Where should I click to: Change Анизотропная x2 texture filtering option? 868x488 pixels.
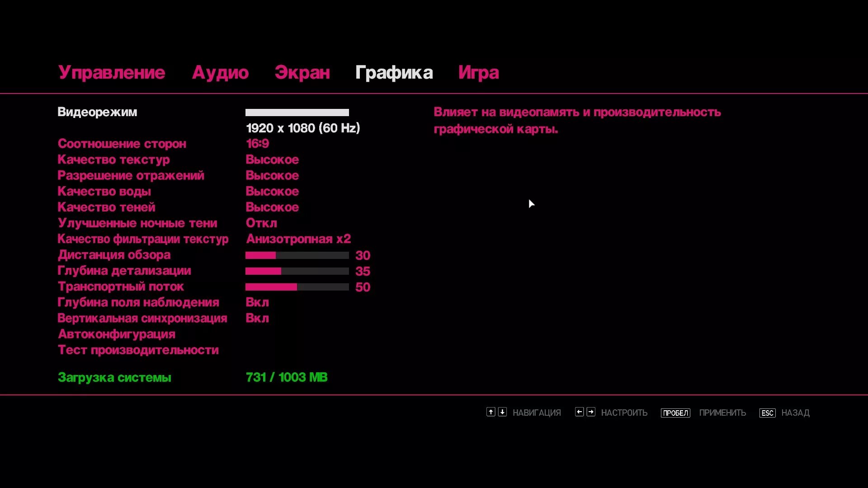[x=298, y=239]
